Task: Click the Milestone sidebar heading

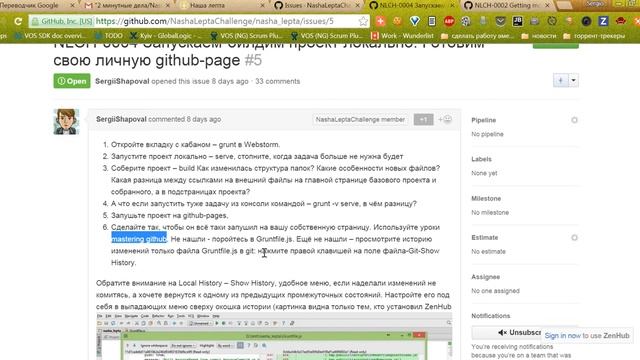Action: [486, 198]
